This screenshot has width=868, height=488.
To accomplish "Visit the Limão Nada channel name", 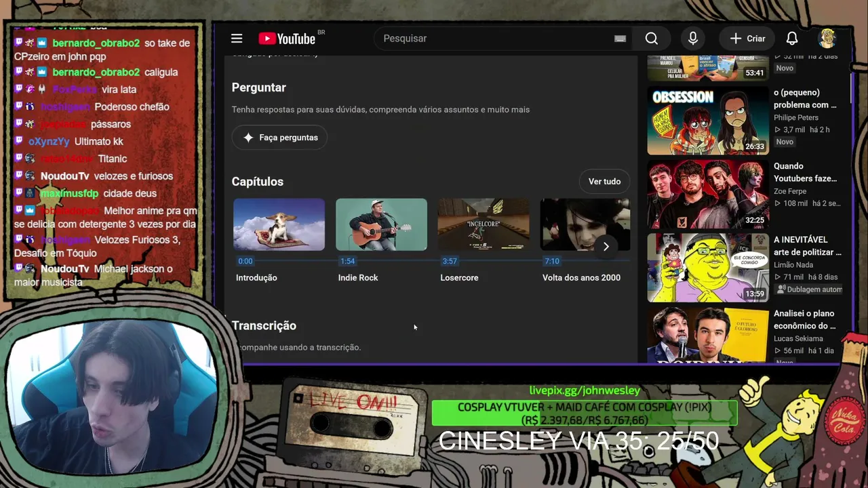I will [x=793, y=265].
